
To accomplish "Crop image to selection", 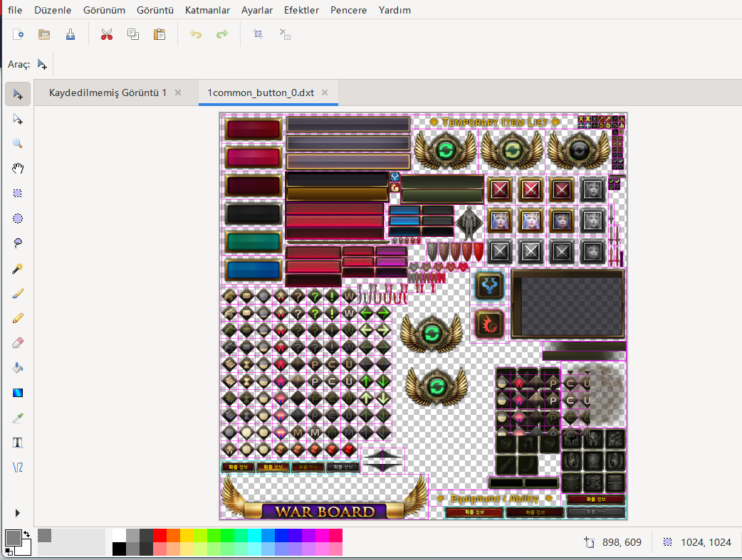I will tap(258, 34).
